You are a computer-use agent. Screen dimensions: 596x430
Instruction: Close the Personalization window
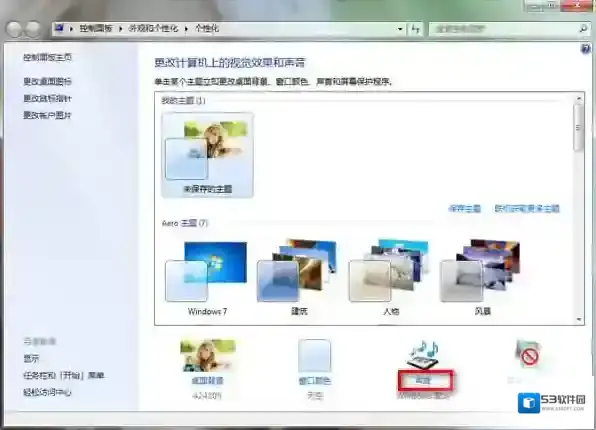578,5
